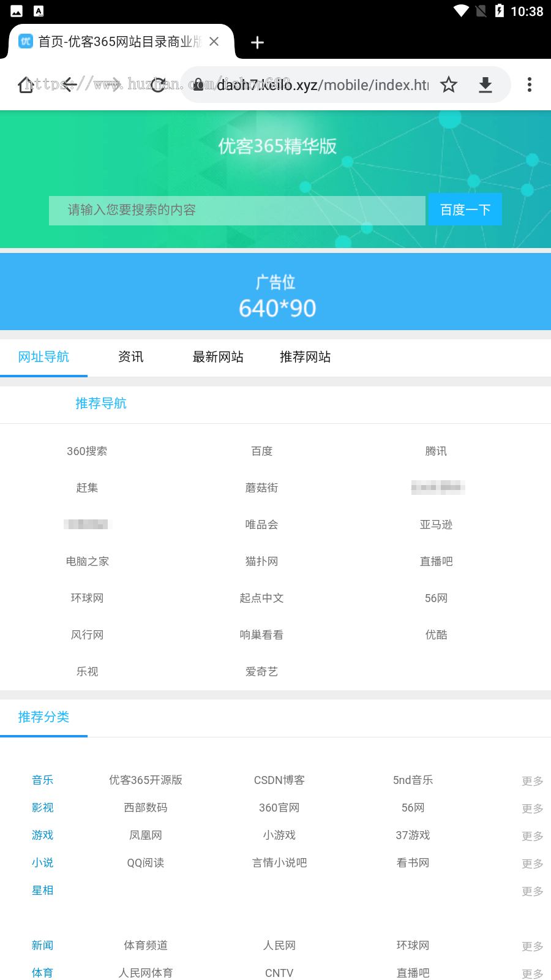Viewport: 551px width, 980px height.
Task: Open the 5nd音乐 link
Action: click(413, 780)
